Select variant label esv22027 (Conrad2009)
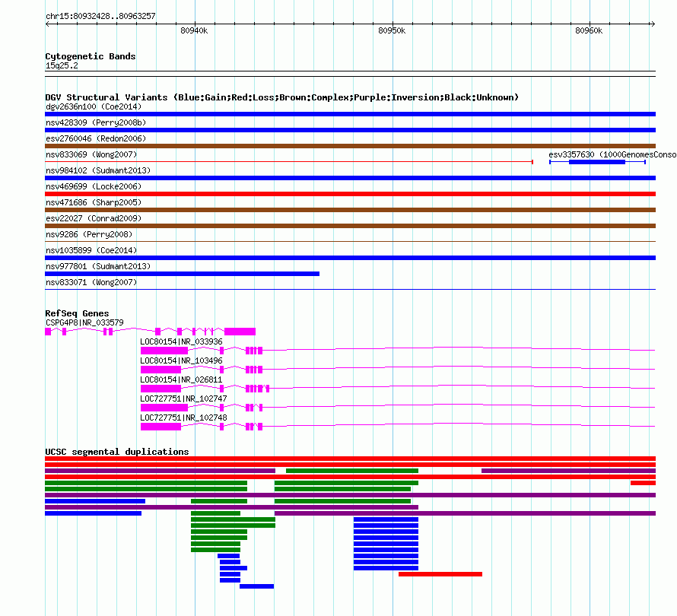Viewport: 677px width, 616px height. (x=94, y=218)
